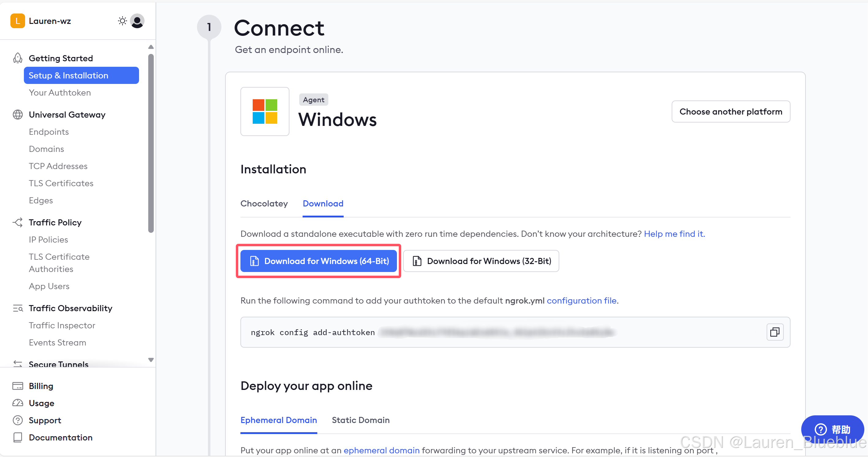Click the Usage gauge icon
The image size is (868, 457).
[17, 403]
